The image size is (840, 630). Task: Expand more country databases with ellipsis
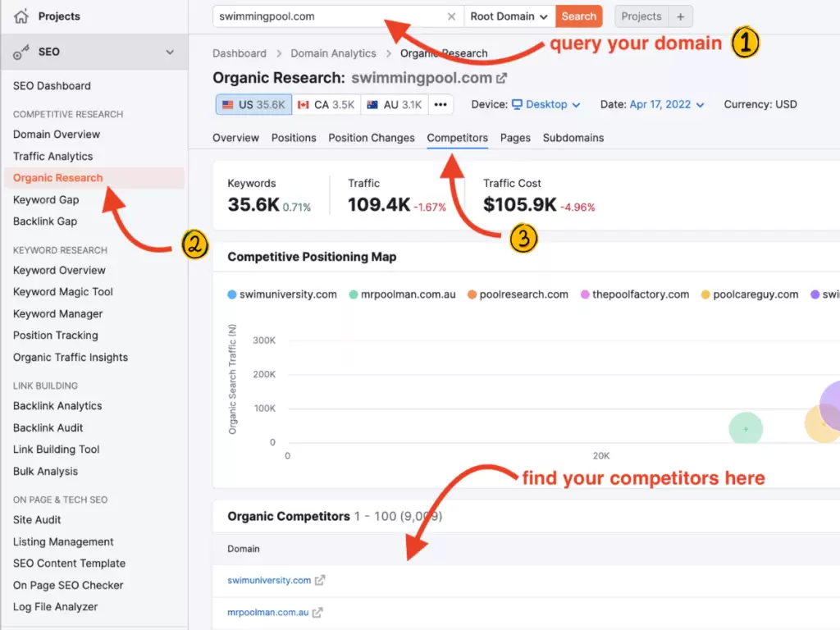[x=441, y=104]
